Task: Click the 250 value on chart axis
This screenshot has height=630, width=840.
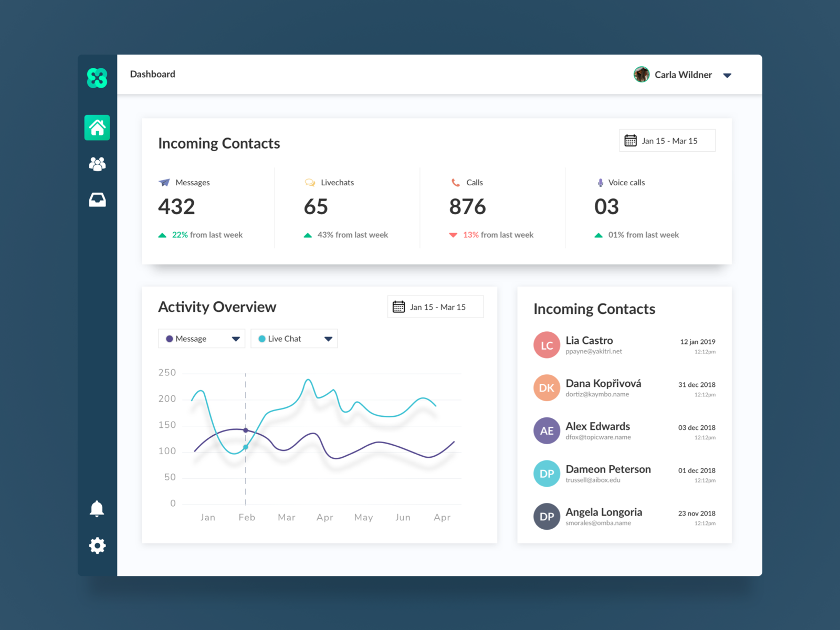Action: [x=167, y=373]
